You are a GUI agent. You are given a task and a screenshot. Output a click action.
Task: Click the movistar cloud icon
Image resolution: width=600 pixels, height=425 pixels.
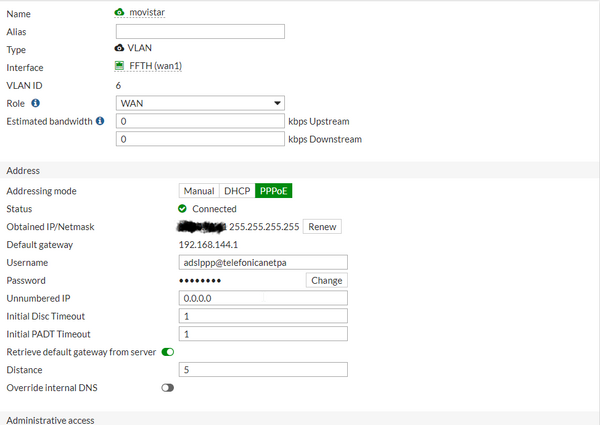click(x=121, y=12)
